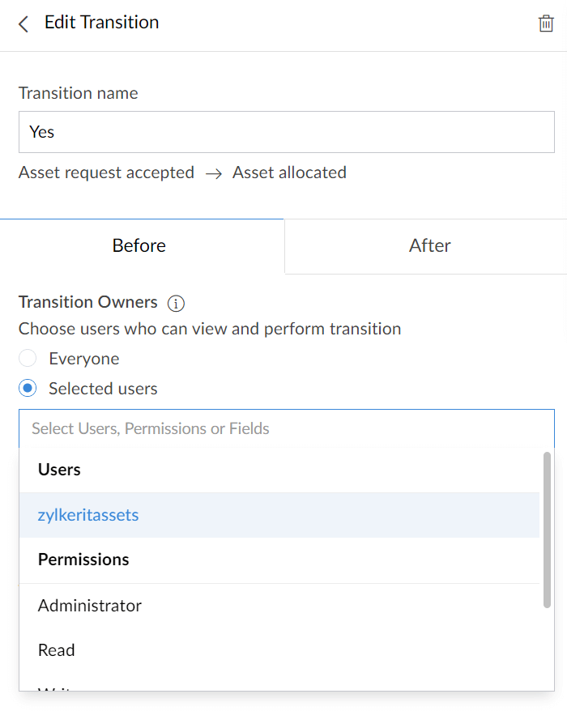567x728 pixels.
Task: Click the Edit Transition title text
Action: 102,23
